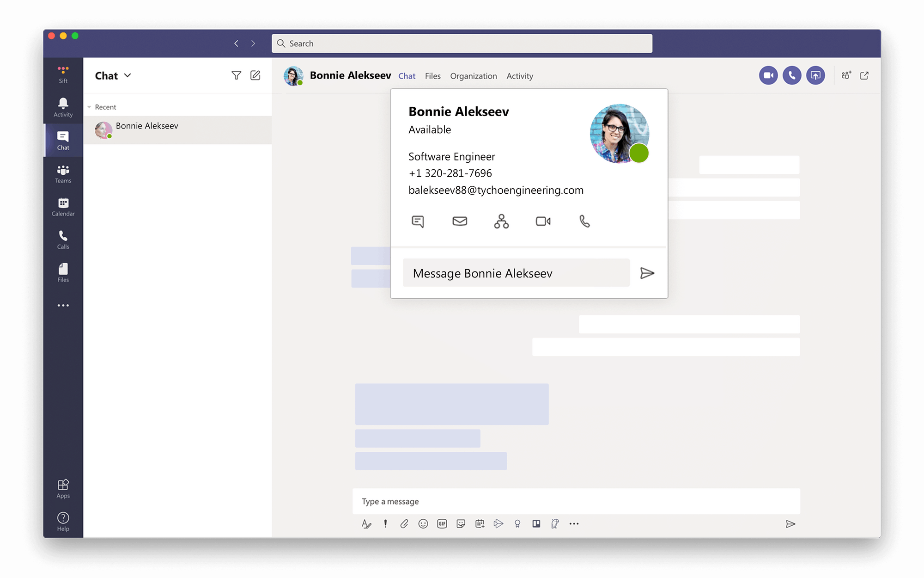Open the sticker picker in the compose bar
This screenshot has height=578, width=924.
point(461,523)
